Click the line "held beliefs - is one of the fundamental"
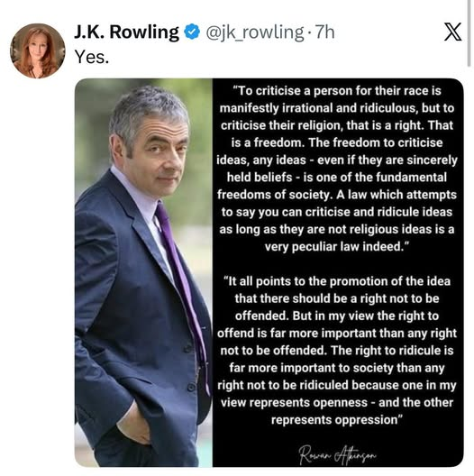Screen dimensions: 474x476 pos(337,178)
